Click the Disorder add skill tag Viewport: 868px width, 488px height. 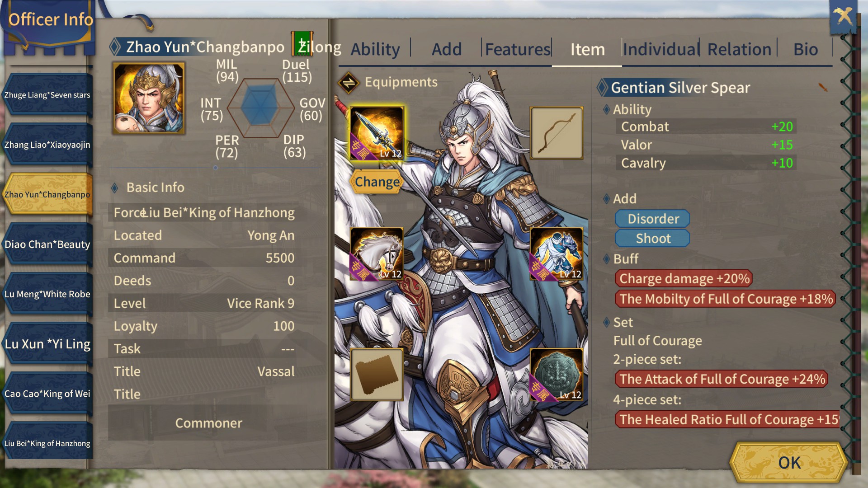tap(652, 219)
